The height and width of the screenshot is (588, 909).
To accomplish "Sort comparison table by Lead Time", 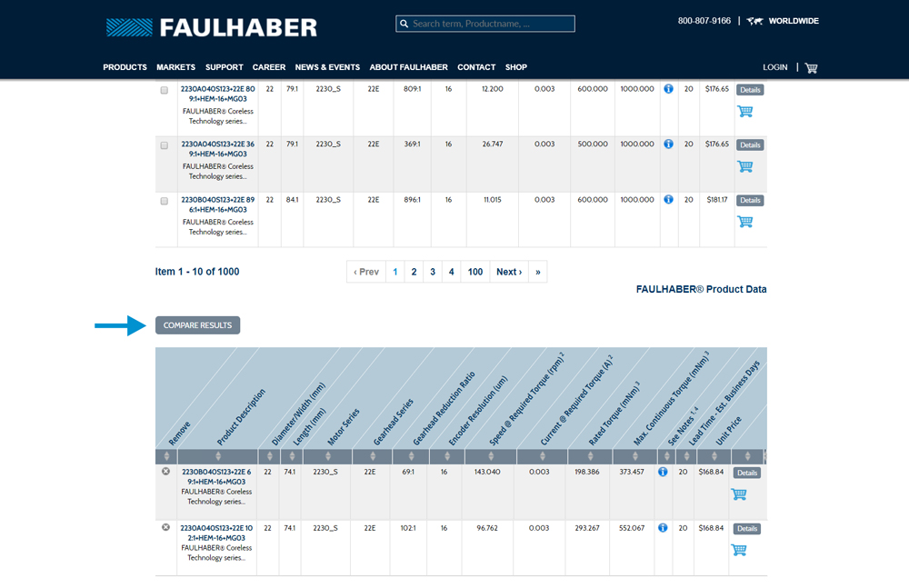I will pos(686,456).
